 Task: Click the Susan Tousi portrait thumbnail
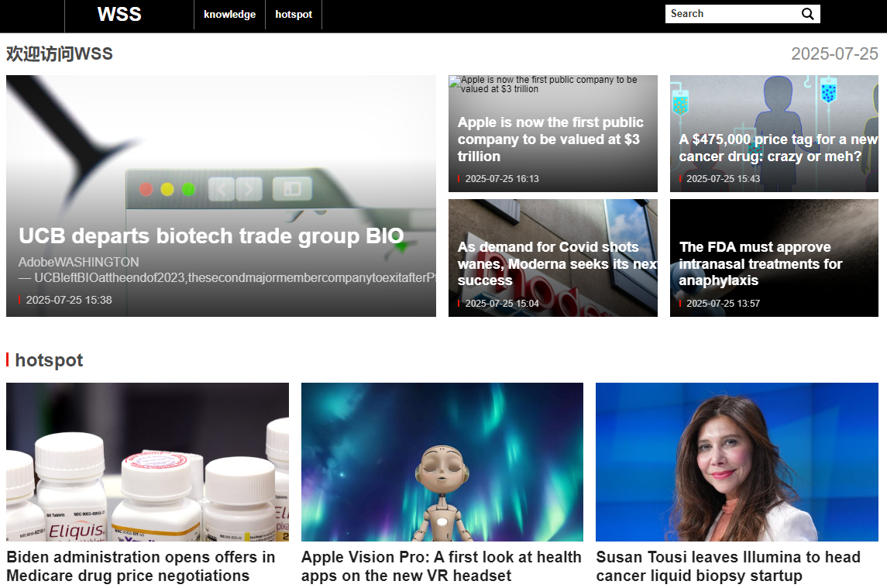pyautogui.click(x=737, y=462)
